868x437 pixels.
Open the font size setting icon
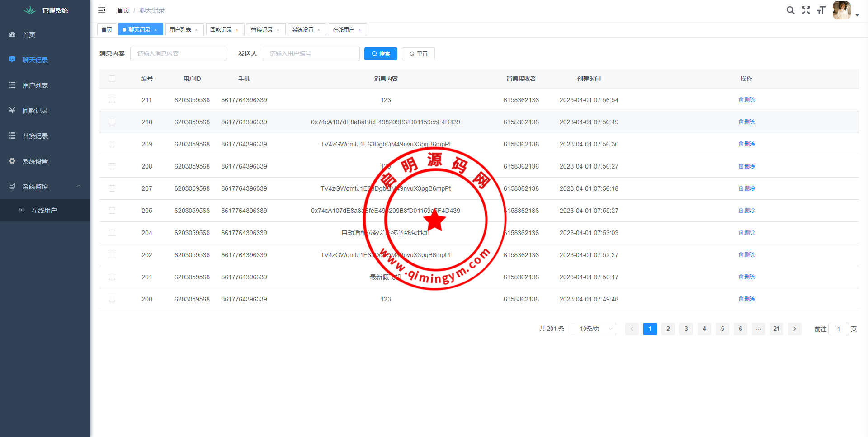click(x=821, y=10)
